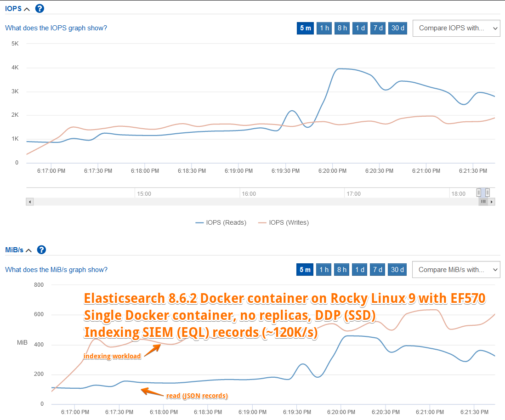Click the right arrow of the timeline scrollbar
Screen dimensions: 505x420
[x=492, y=202]
